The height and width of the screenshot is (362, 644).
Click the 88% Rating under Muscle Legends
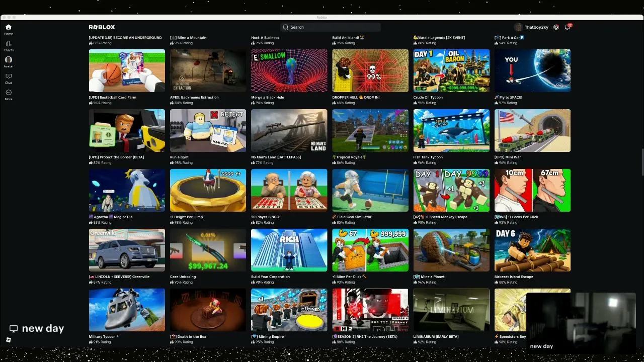(425, 43)
